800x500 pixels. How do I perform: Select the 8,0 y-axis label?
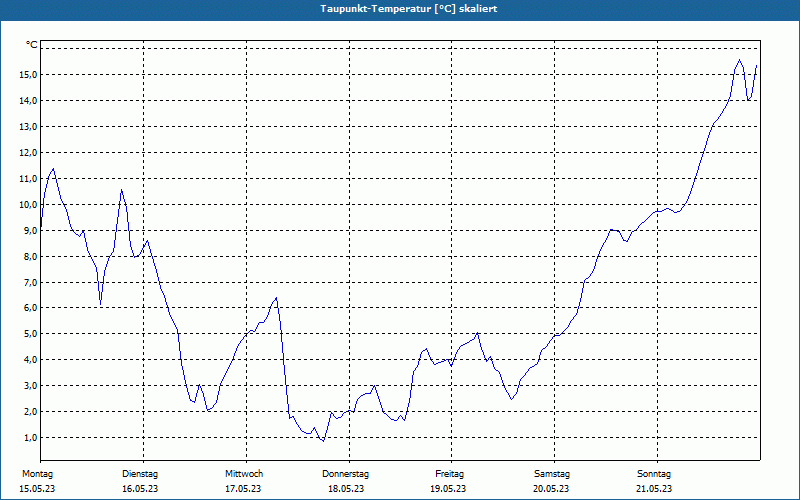tap(30, 257)
